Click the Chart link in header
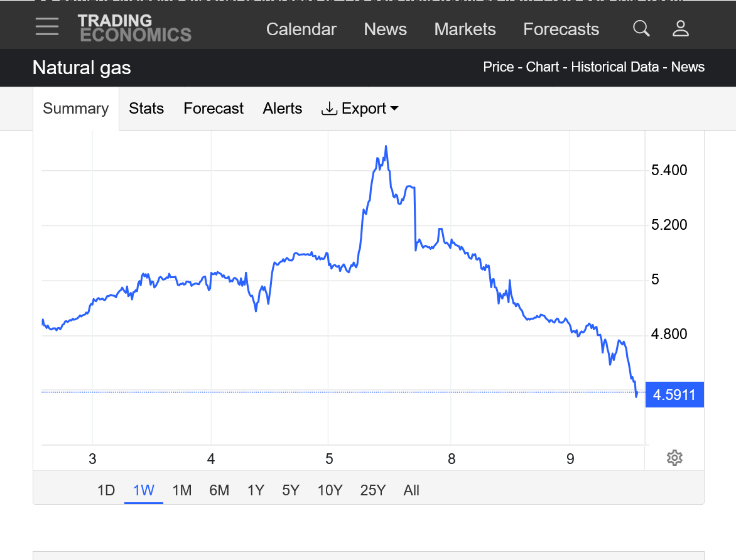Viewport: 736px width, 560px height. click(x=543, y=67)
